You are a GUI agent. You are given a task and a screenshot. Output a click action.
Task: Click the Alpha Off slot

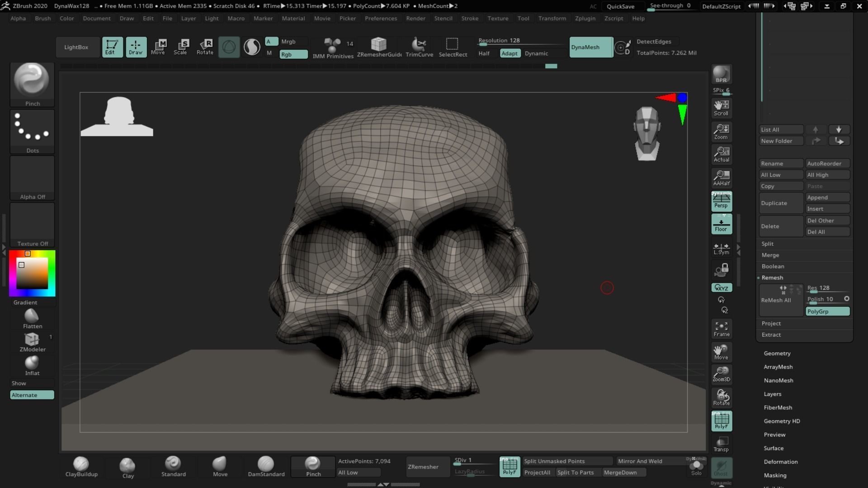pyautogui.click(x=32, y=178)
